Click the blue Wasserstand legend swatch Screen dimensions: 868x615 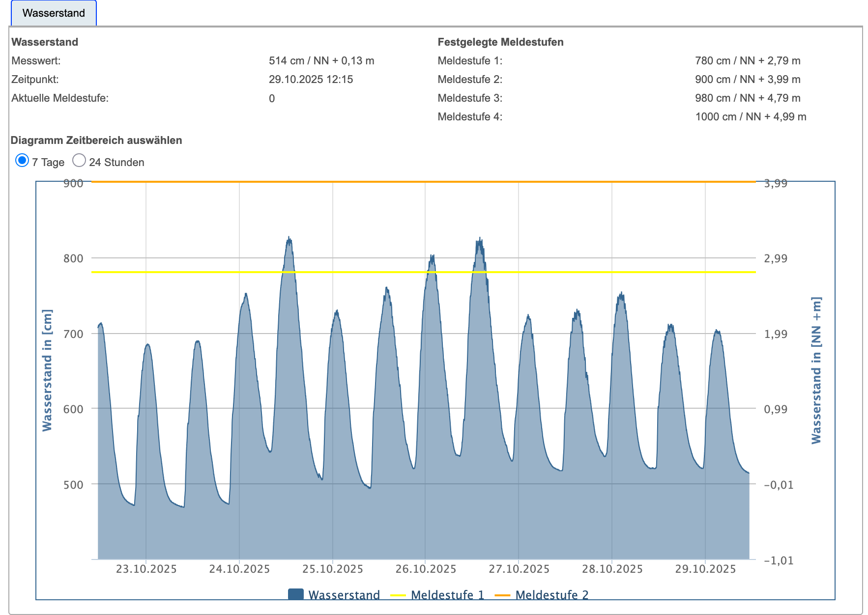pos(295,595)
